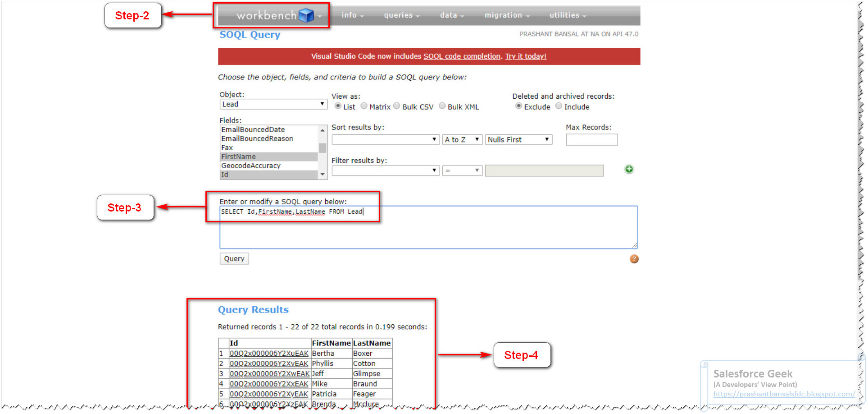868x414 pixels.
Task: Select EmailBouncedDate in Fields list
Action: [x=269, y=129]
